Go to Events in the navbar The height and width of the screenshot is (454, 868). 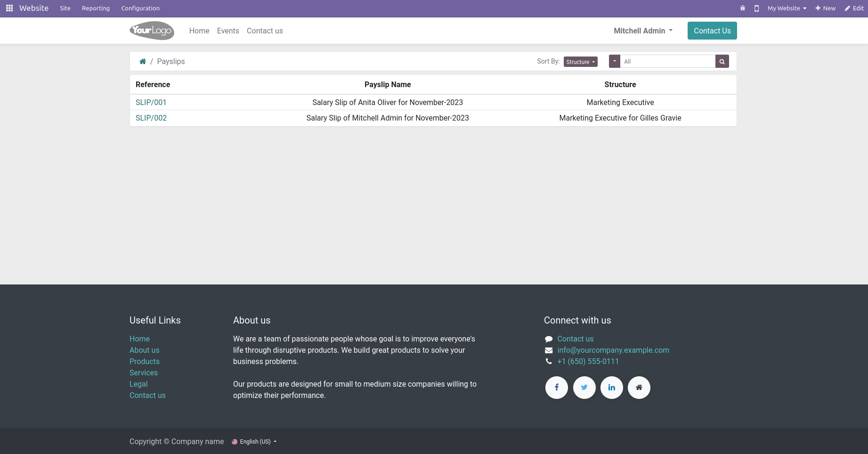click(228, 31)
